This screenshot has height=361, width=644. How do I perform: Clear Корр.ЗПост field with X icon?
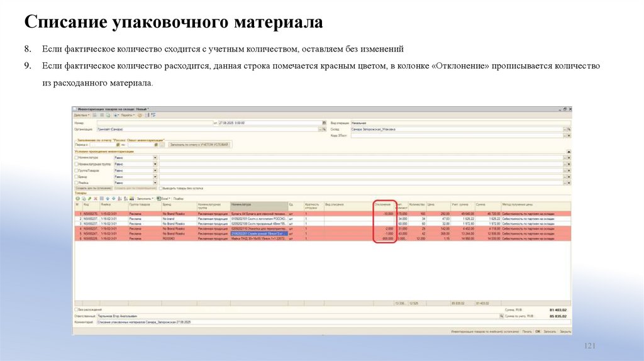pyautogui.click(x=569, y=135)
